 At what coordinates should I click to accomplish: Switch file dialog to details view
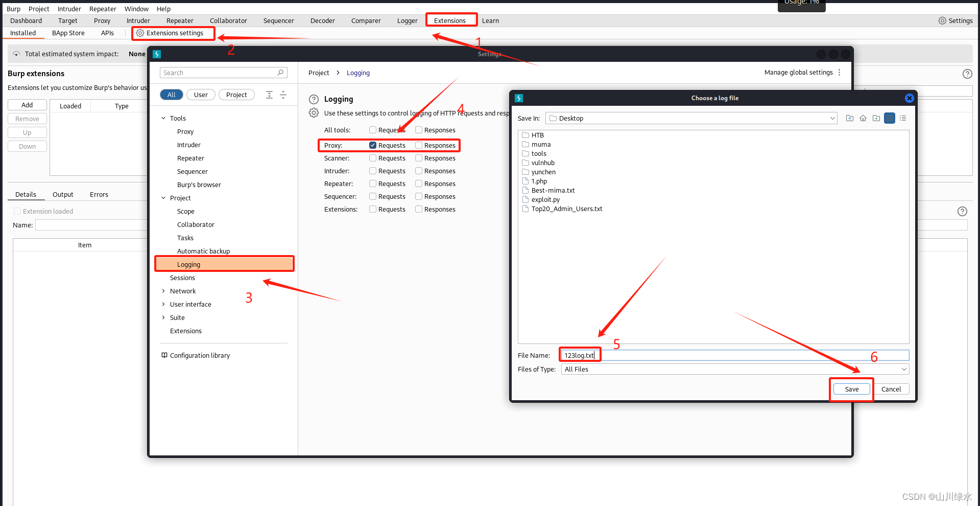(903, 118)
